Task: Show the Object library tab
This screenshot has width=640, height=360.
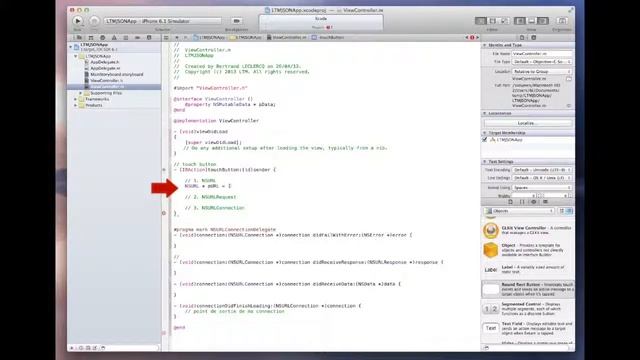Action: pos(533,202)
